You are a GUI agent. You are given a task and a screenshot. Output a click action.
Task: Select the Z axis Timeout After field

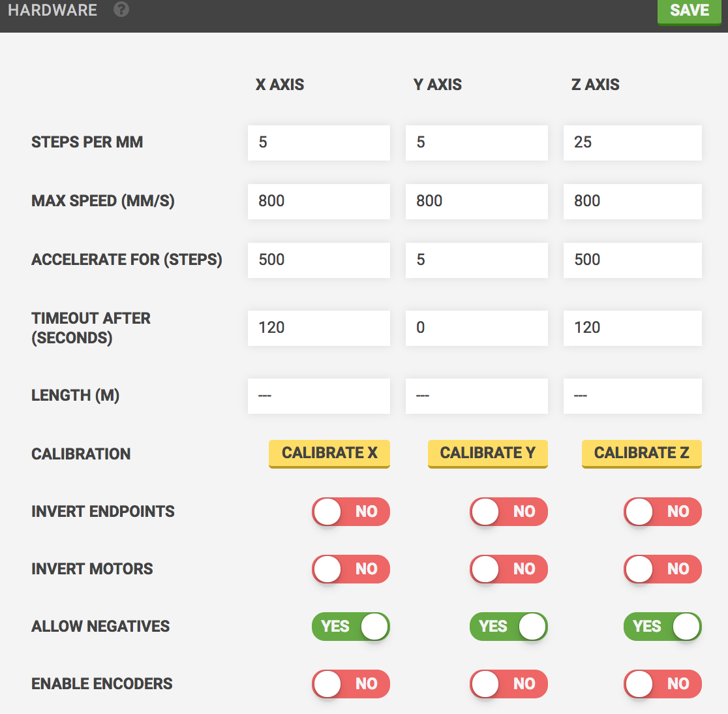(x=633, y=328)
